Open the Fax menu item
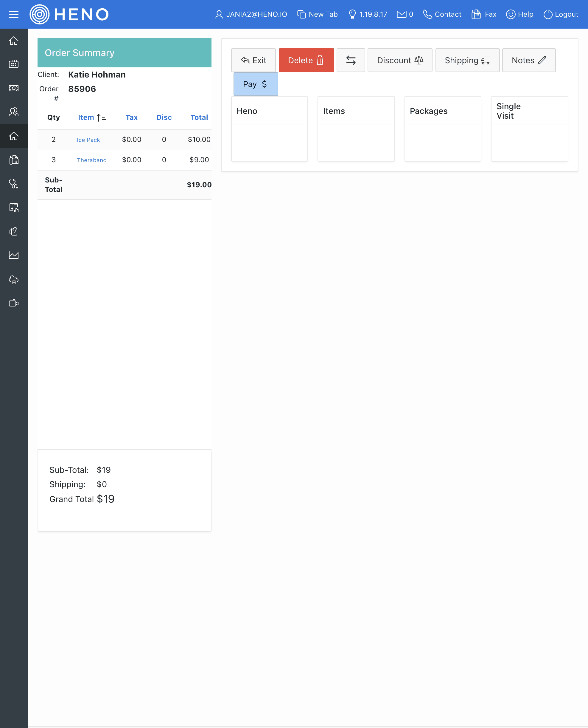Viewport: 588px width, 728px height. [484, 14]
